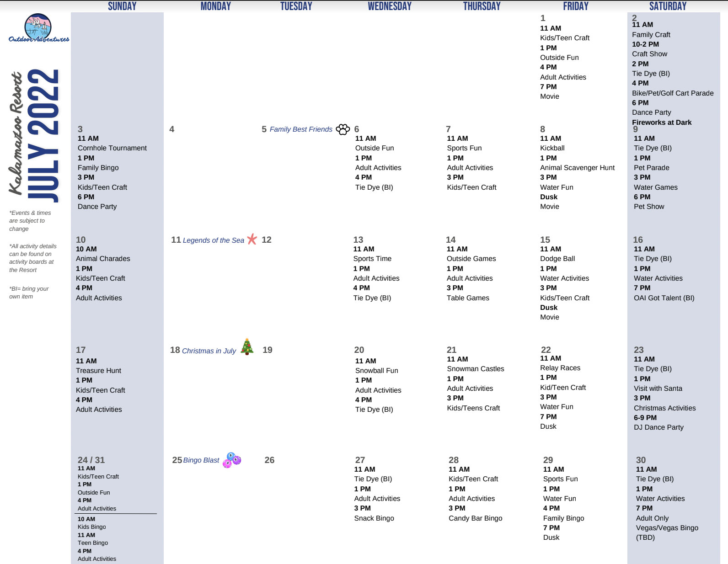This screenshot has height=564, width=728.
Task: Click Visit with Santa on July 23
Action: (658, 388)
